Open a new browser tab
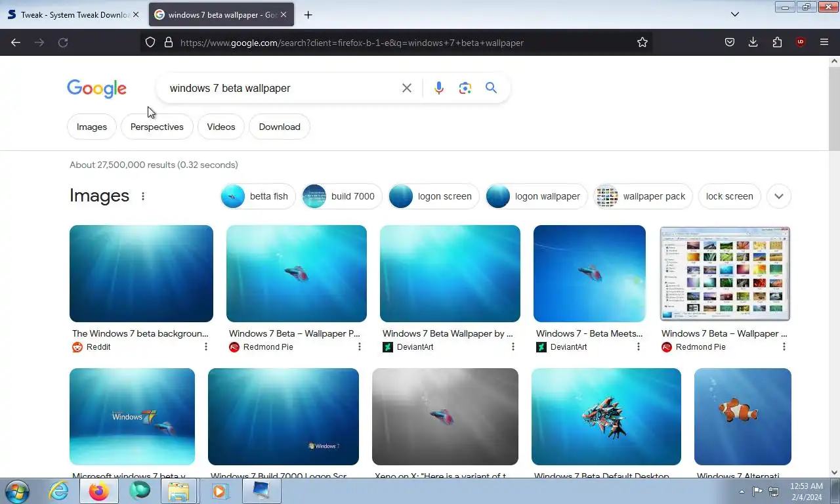 308,14
